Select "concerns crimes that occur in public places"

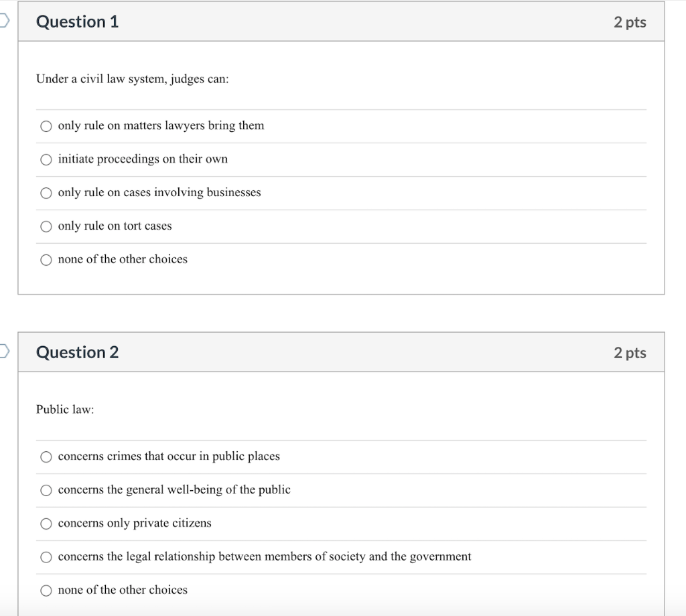pyautogui.click(x=46, y=457)
